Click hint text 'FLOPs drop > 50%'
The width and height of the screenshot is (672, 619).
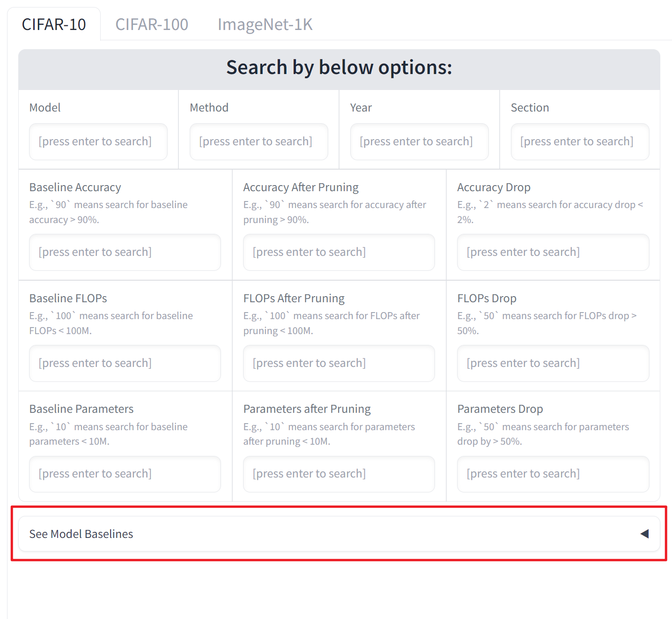[x=547, y=323]
